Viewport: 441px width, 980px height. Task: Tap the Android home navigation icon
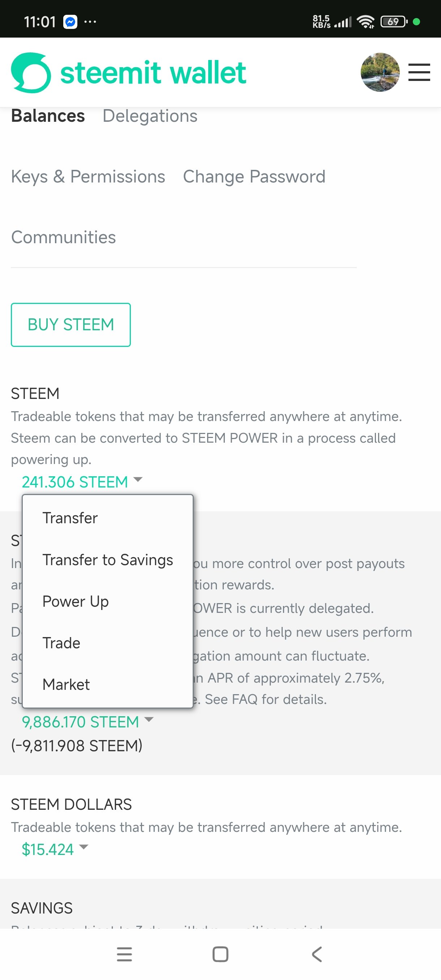click(x=220, y=954)
